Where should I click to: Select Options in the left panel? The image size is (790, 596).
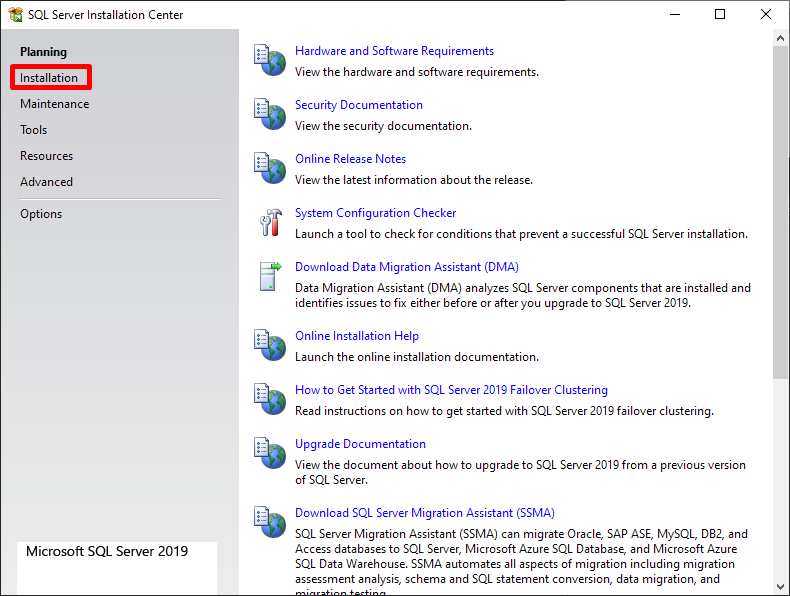click(x=41, y=214)
